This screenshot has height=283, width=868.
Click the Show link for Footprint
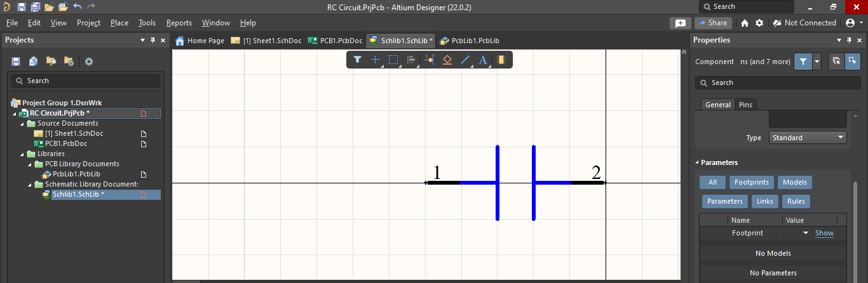pos(824,234)
